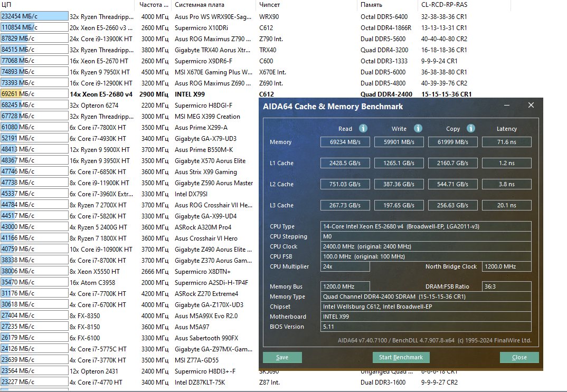This screenshot has height=392, width=567.
Task: Click the Octal DDR5-6400 memory cell
Action: pos(384,17)
